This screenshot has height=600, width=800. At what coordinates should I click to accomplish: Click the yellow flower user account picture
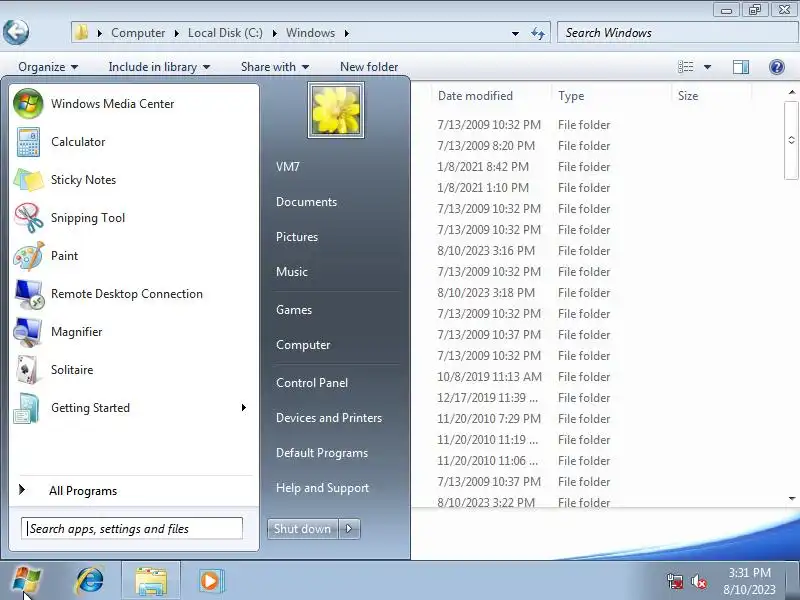336,110
